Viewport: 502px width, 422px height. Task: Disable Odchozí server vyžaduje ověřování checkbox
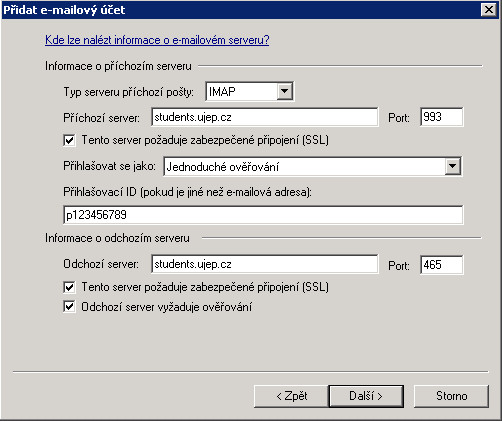69,307
